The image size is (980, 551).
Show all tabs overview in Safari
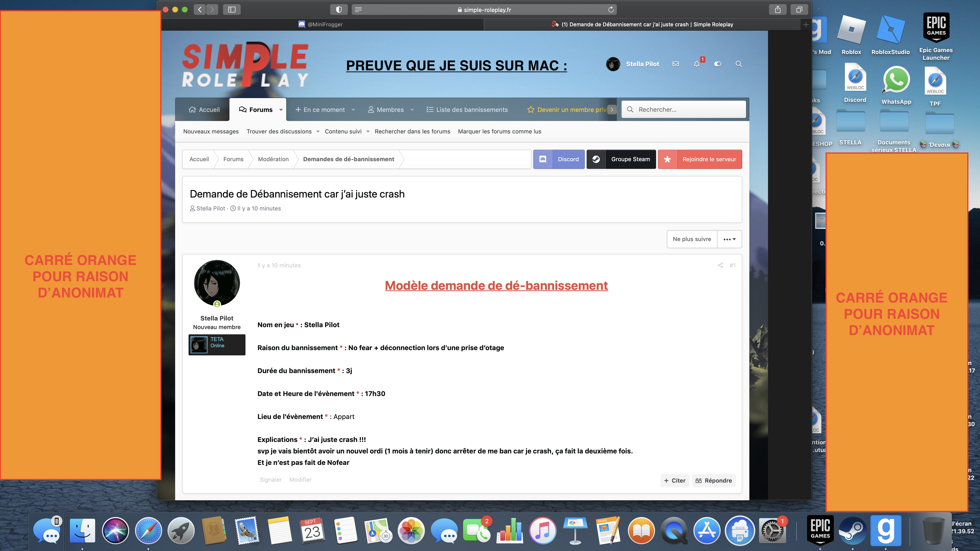click(x=799, y=10)
